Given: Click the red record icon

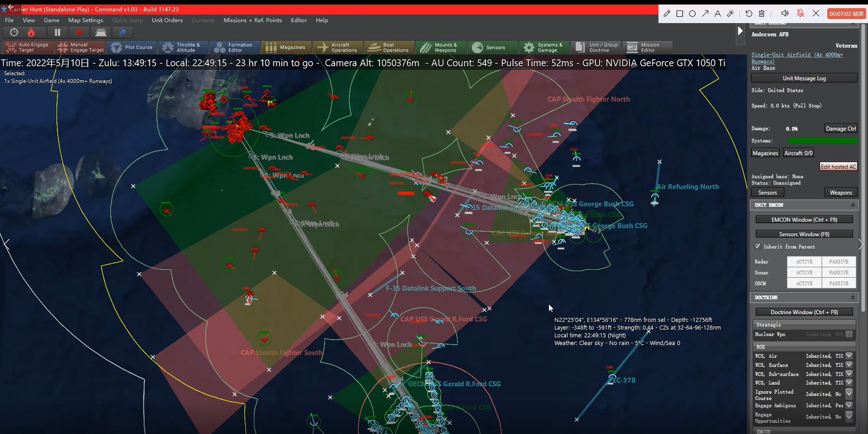Looking at the screenshot, I should point(79,32).
